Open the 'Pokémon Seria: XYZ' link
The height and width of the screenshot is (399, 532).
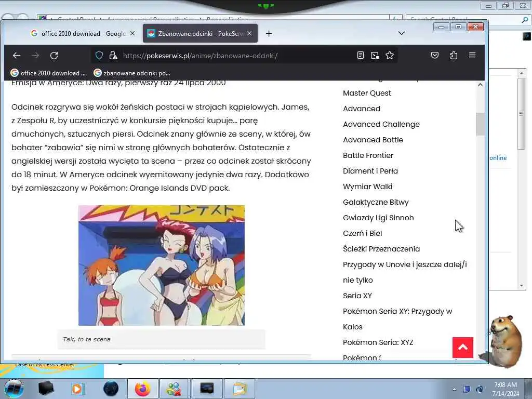pyautogui.click(x=378, y=342)
